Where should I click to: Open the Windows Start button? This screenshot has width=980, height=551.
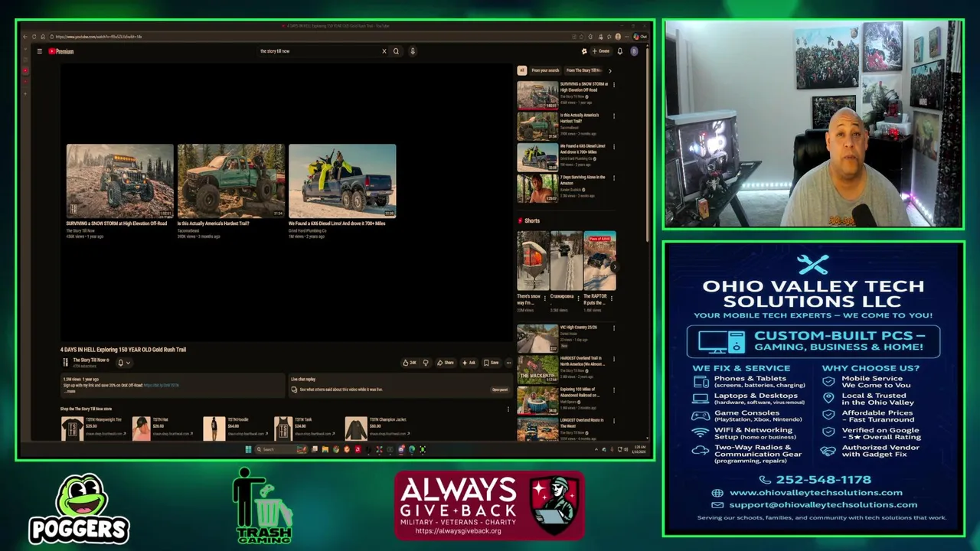click(x=248, y=450)
